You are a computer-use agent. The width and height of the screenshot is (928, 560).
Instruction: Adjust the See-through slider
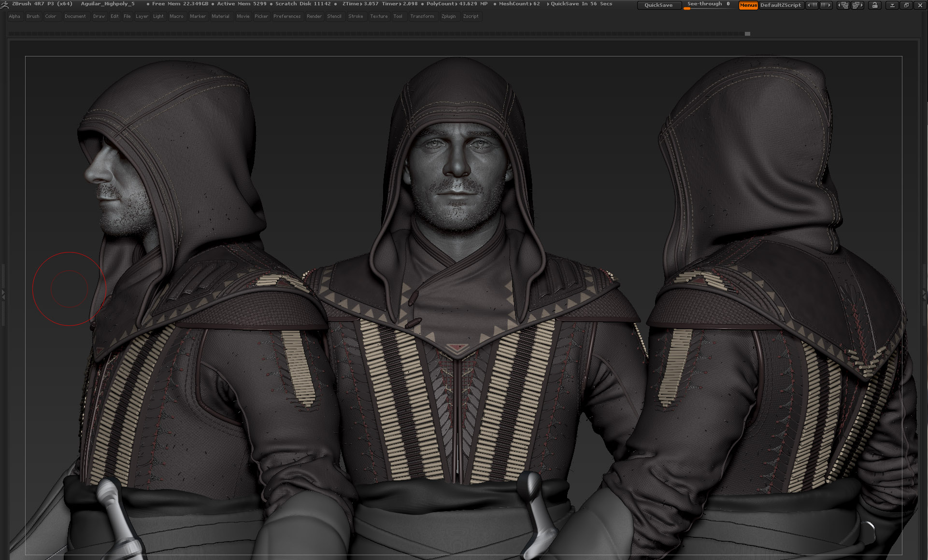[x=709, y=5]
